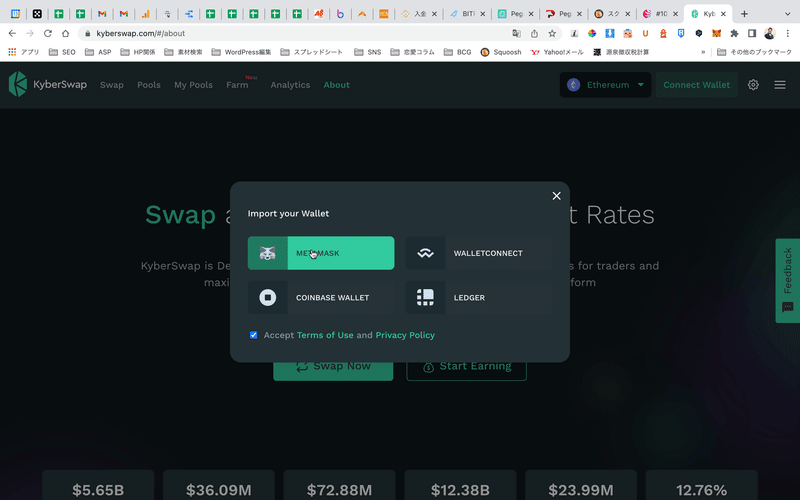Image resolution: width=800 pixels, height=500 pixels.
Task: Click the translate page icon
Action: pos(516,33)
